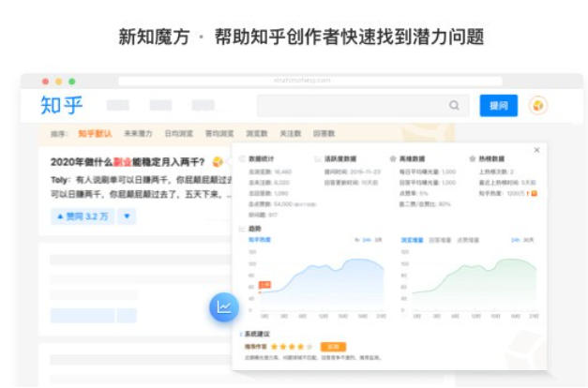Select the 浏览增量 chart tab

click(412, 240)
